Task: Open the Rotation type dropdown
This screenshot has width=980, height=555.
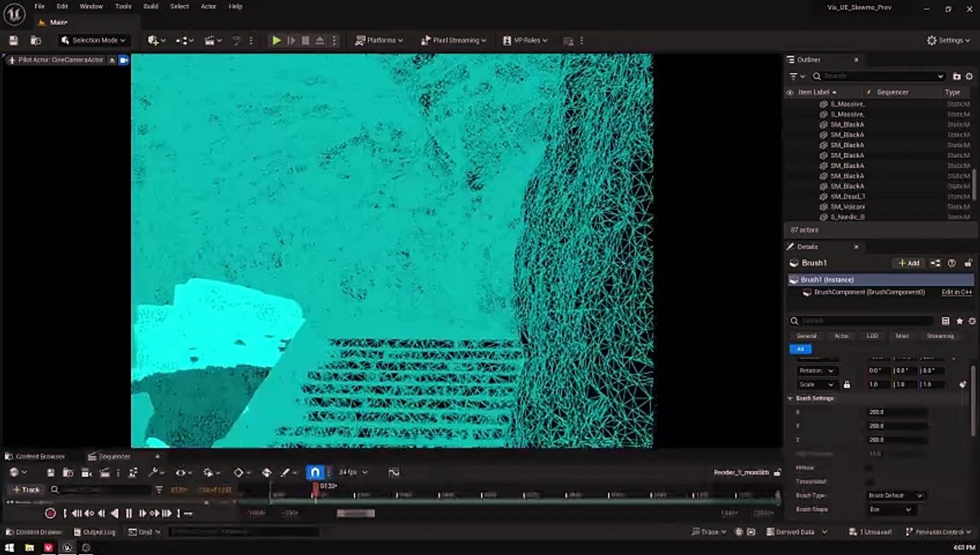Action: click(817, 371)
